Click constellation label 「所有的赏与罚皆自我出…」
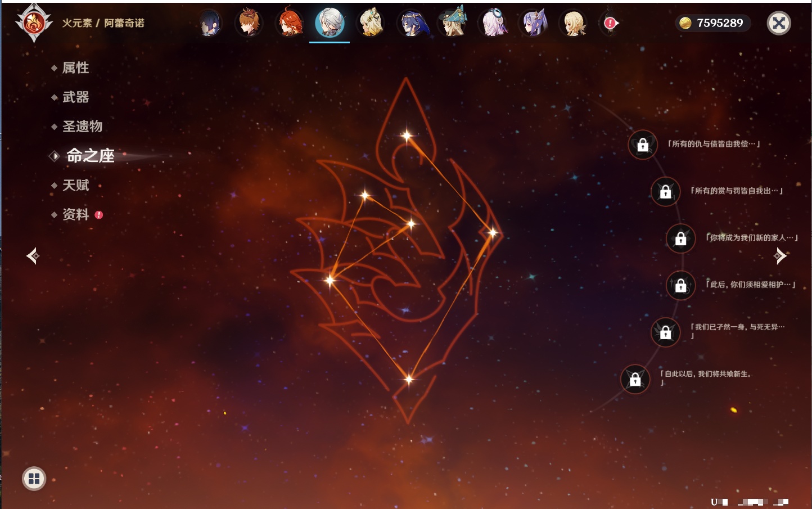Screen dimensions: 812x509 (x=737, y=191)
